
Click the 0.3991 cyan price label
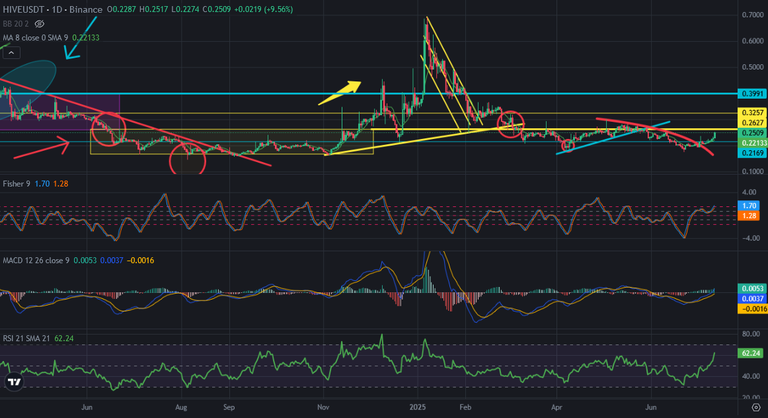(752, 94)
